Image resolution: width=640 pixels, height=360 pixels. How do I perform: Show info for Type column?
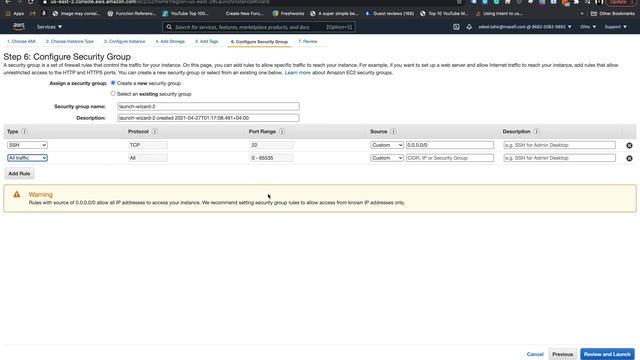[24, 131]
